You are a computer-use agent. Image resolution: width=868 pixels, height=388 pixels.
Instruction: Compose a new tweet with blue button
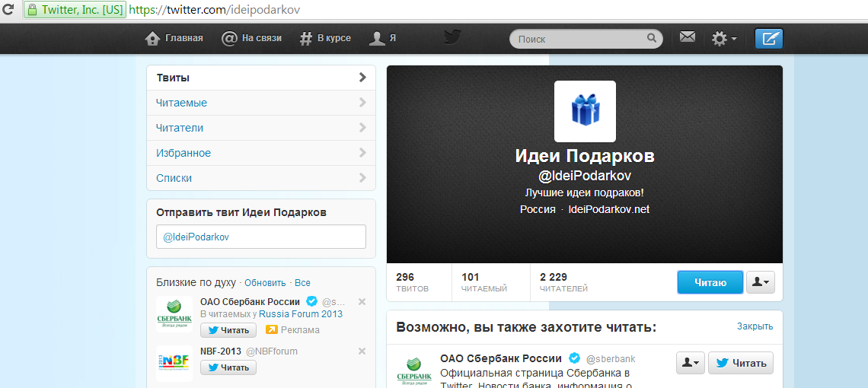point(769,39)
